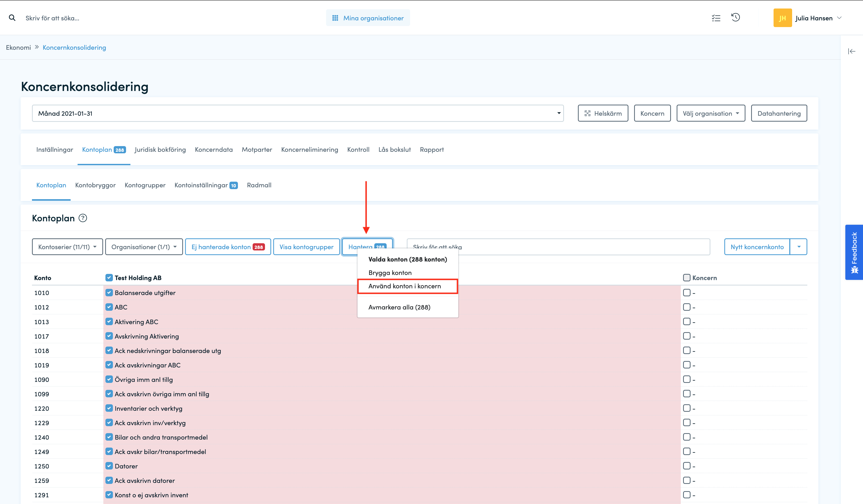The image size is (863, 504).
Task: Switch to the Lås bokslut tab
Action: 395,149
